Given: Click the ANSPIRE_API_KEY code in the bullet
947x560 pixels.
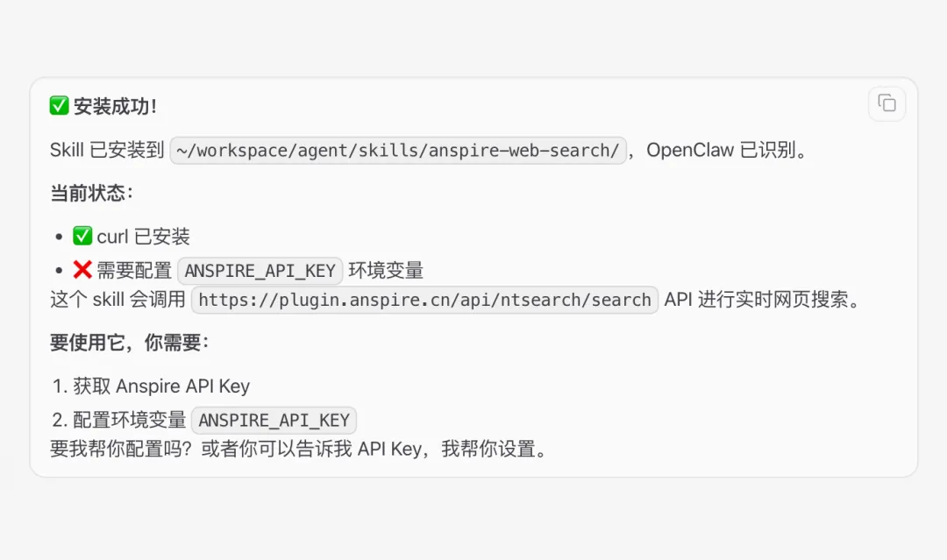Looking at the screenshot, I should click(260, 271).
